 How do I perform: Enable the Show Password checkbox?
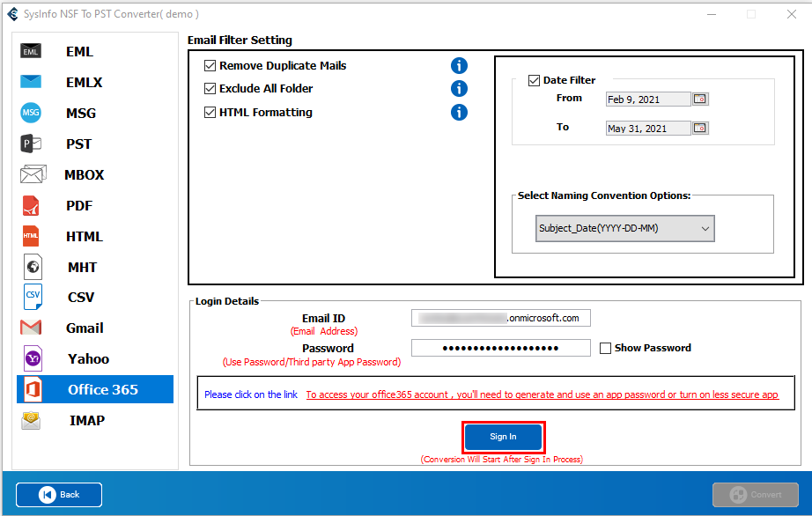tap(605, 348)
